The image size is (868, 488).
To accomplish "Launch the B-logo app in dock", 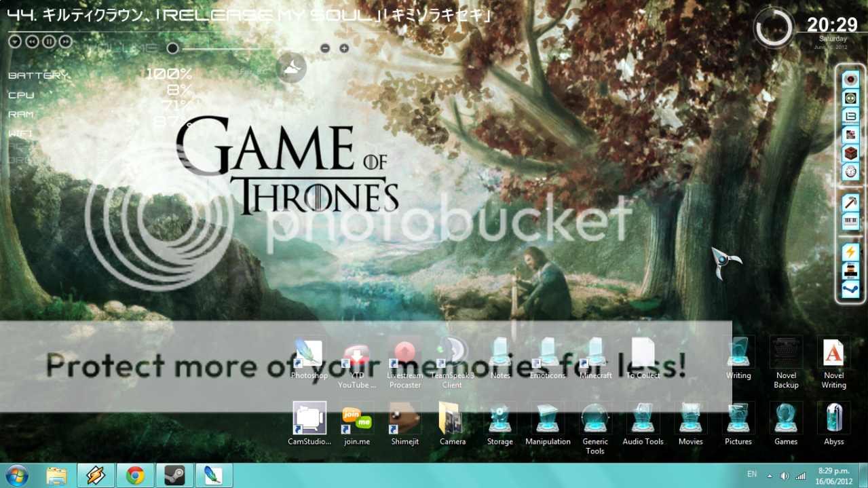I will pos(850,117).
